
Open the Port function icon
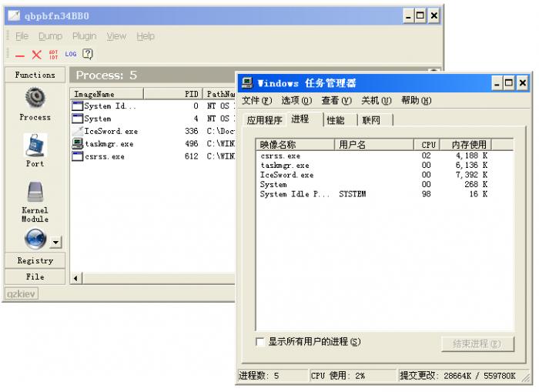(x=35, y=145)
